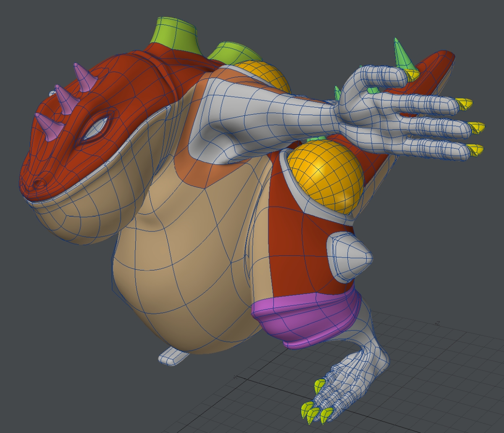Click the creature's eye on the head
Viewport: 504px width, 433px height.
coord(98,127)
